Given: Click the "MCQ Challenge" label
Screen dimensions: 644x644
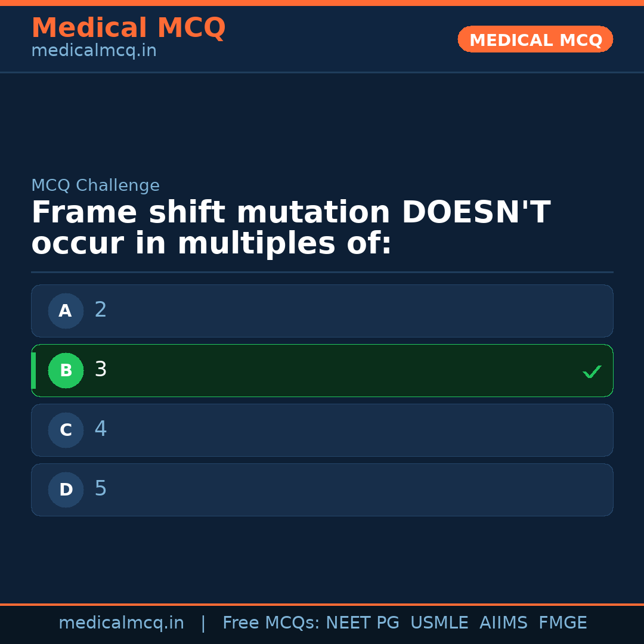Looking at the screenshot, I should tap(95, 185).
